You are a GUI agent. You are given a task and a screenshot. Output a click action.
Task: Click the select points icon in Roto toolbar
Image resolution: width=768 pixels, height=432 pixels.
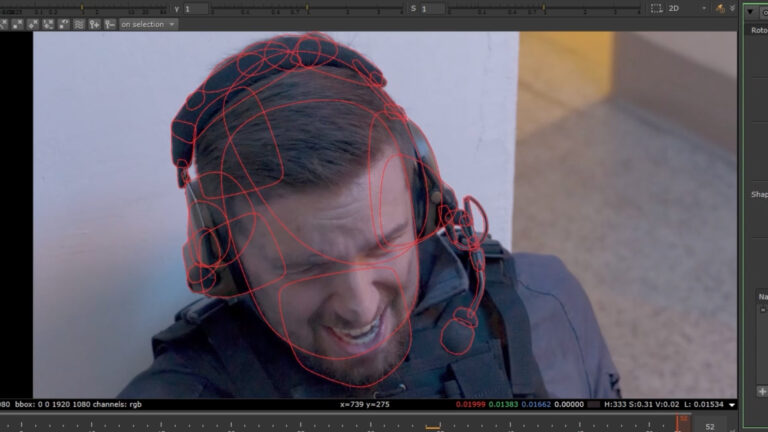pos(18,24)
